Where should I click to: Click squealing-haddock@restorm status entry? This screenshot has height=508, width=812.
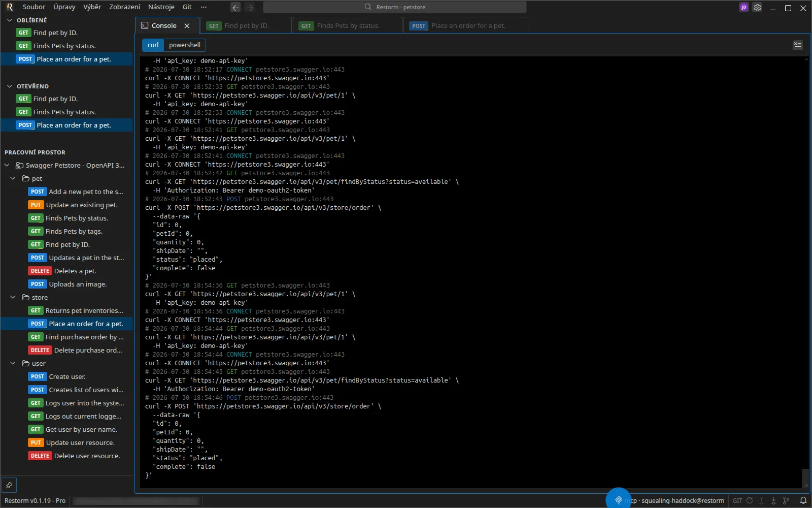(x=683, y=500)
